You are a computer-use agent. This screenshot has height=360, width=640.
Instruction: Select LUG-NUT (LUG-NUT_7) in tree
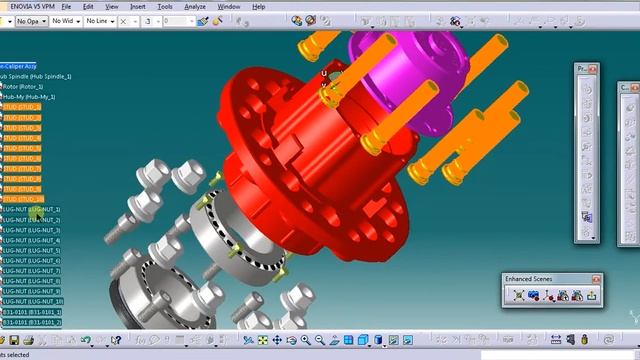pyautogui.click(x=31, y=271)
